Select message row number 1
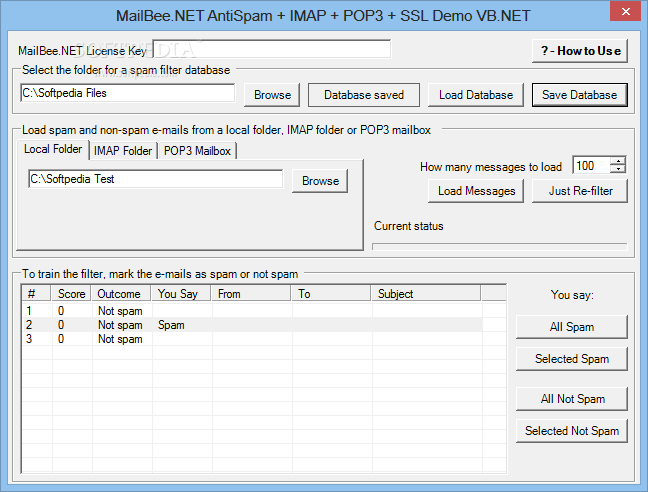 252,311
